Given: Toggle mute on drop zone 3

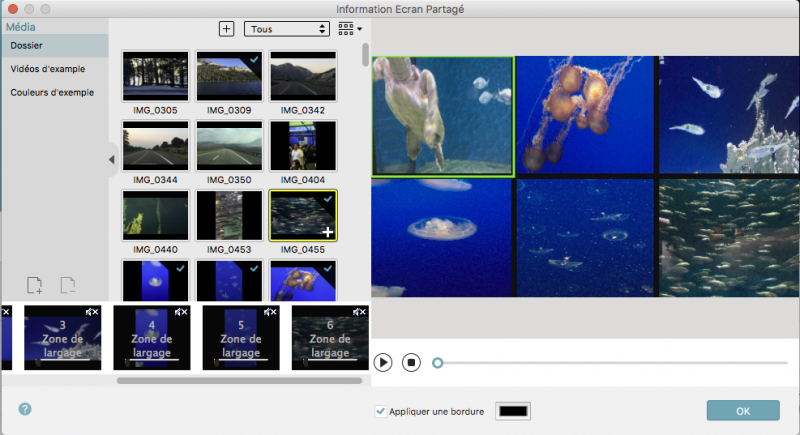Looking at the screenshot, I should [x=89, y=312].
